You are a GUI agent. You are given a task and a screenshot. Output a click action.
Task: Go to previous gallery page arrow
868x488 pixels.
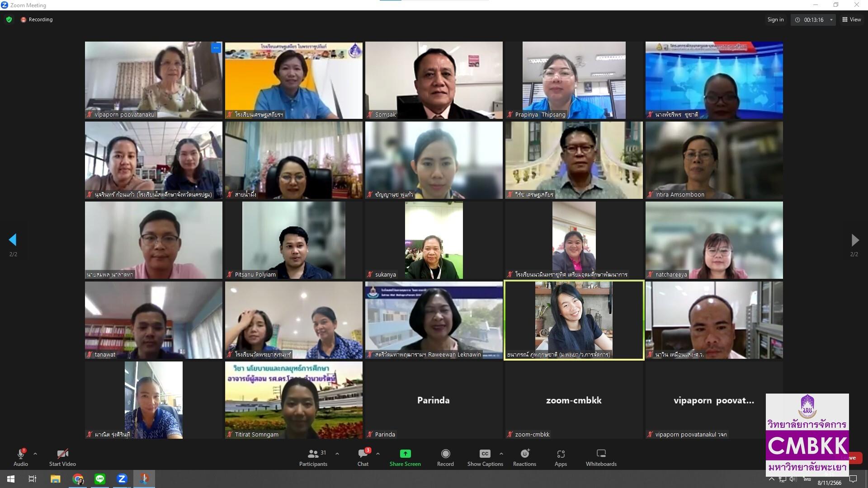pos(13,240)
